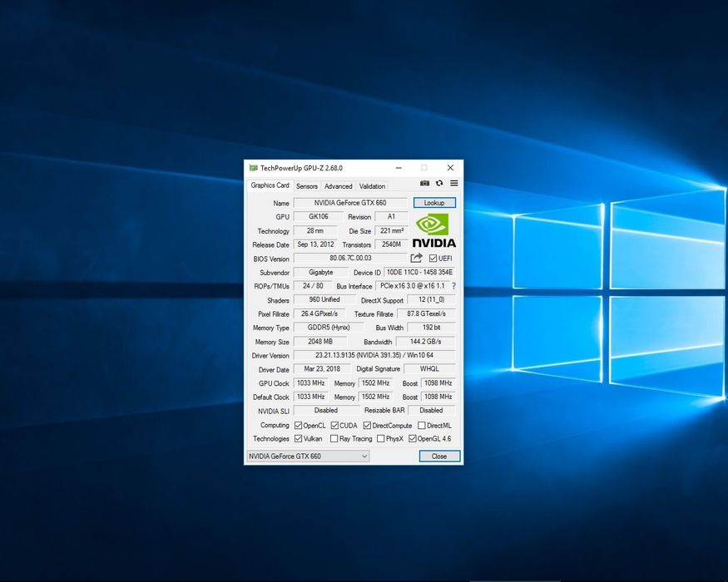
Task: Click the screenshot camera icon
Action: point(424,184)
